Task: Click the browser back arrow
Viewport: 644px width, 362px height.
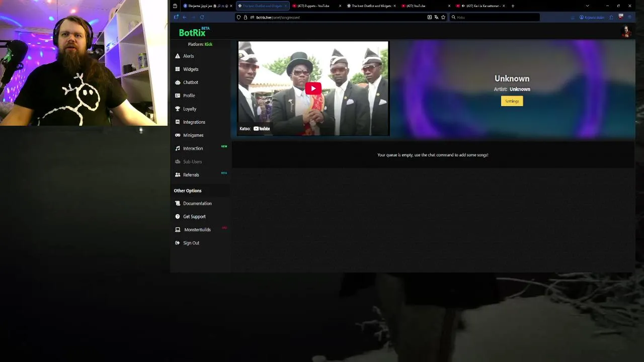Action: (x=185, y=17)
